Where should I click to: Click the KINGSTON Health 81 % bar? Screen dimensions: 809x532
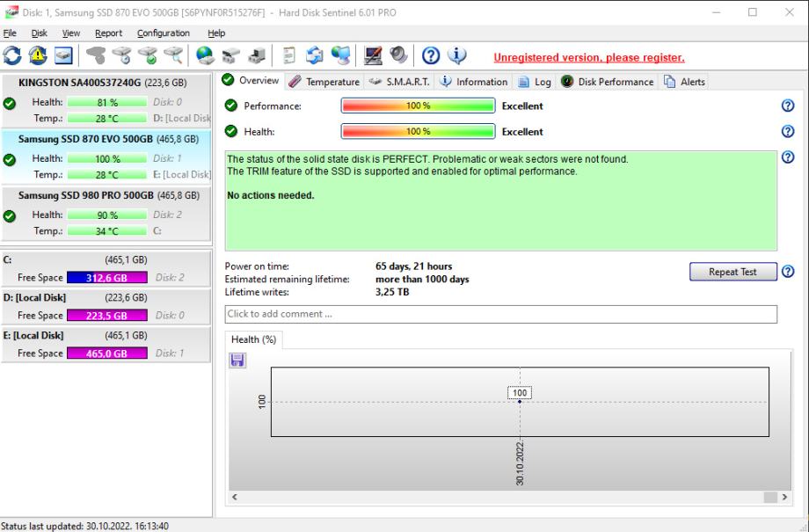[x=107, y=102]
